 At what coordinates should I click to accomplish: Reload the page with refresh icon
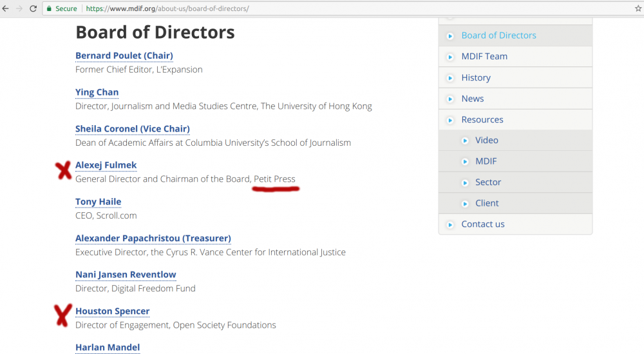point(33,8)
